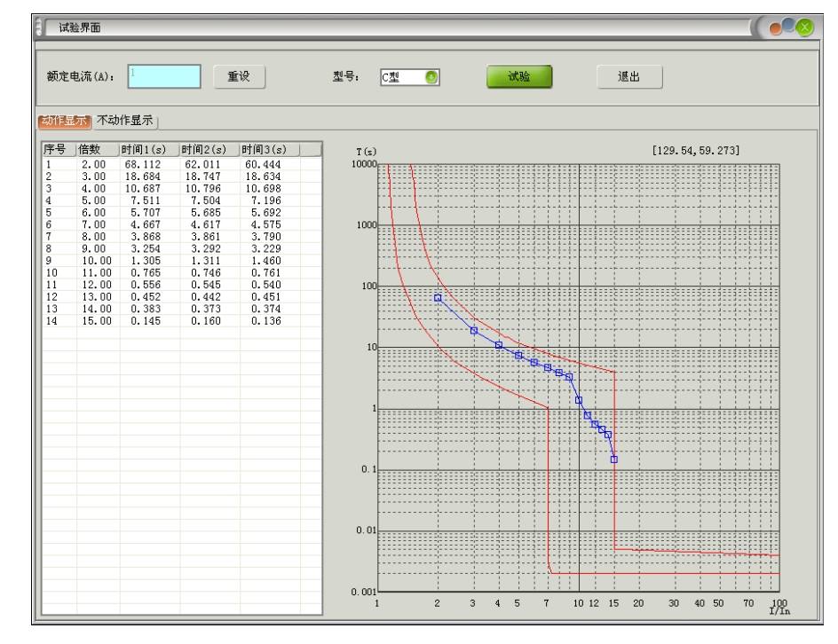Image resolution: width=838 pixels, height=644 pixels.
Task: Focus the 额定电流(A) input field
Action: coord(164,77)
